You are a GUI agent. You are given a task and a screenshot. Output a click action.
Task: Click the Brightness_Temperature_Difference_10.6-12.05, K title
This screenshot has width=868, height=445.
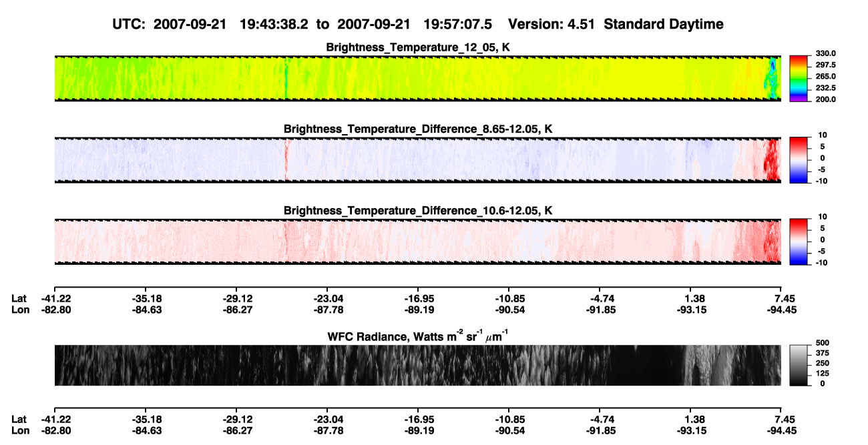(x=418, y=211)
